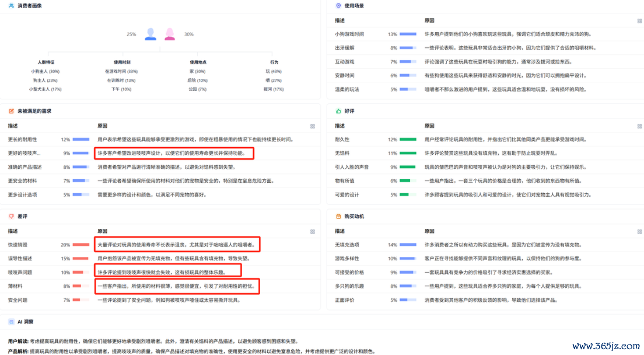644x355 pixels.
Task: Click 小狗主人 (30%) in consumer profile
Action: point(45,71)
